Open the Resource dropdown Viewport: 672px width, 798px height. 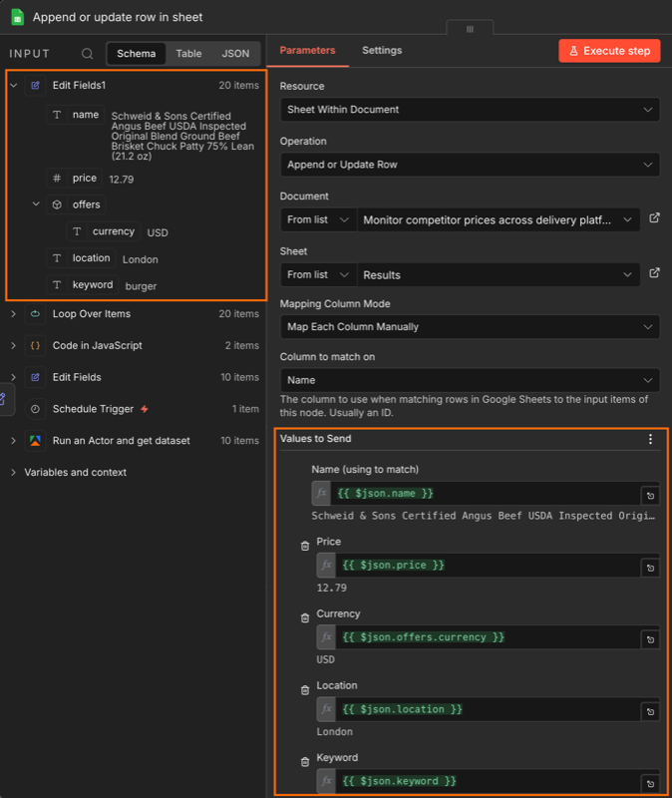470,110
